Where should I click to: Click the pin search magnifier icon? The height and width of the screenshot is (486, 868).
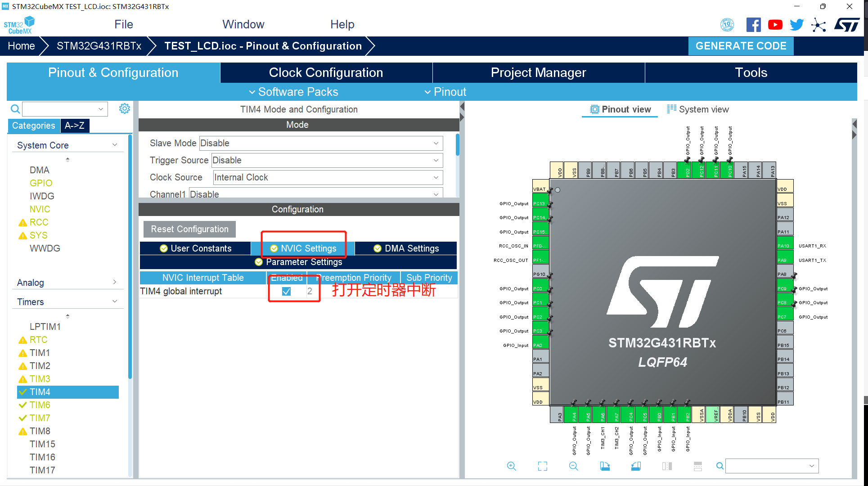pyautogui.click(x=720, y=466)
